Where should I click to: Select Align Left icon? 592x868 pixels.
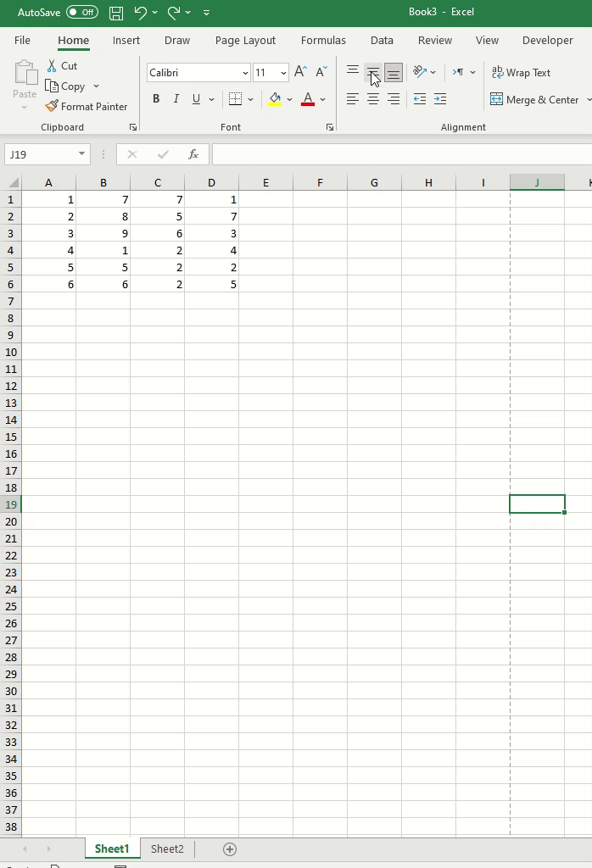[352, 98]
